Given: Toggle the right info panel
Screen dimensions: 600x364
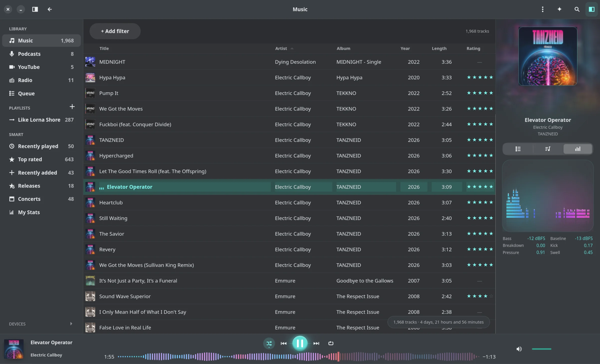Looking at the screenshot, I should 591,9.
